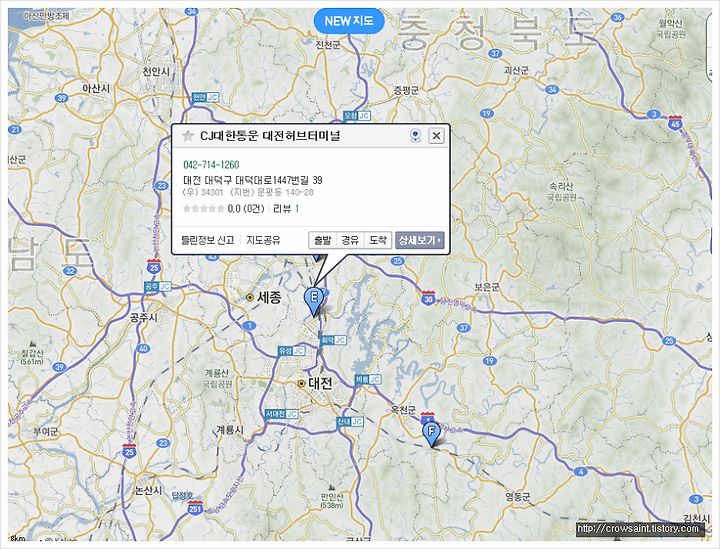The width and height of the screenshot is (720, 549).
Task: Open roadview via the blue pin icon in the popup
Action: (x=416, y=135)
